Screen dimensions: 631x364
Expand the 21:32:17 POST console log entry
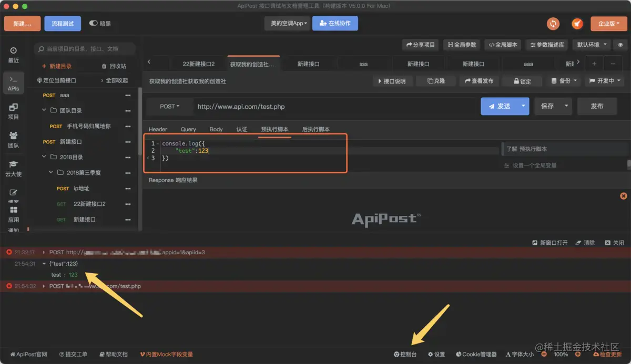(44, 252)
